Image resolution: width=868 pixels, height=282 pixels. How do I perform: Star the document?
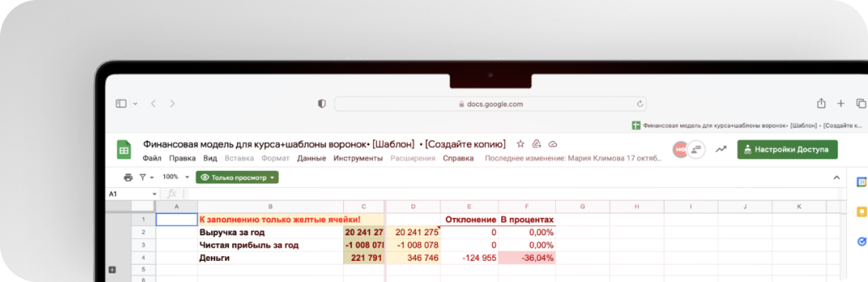click(x=520, y=144)
